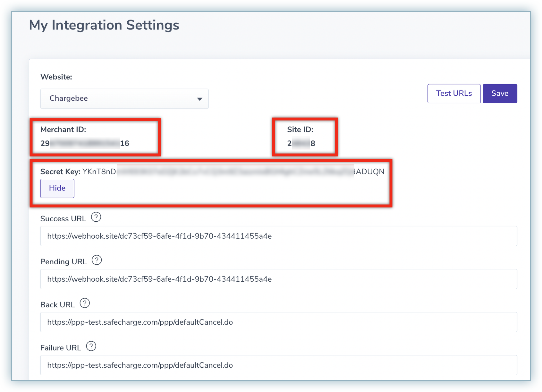
Task: Click the Website field label
Action: (x=56, y=77)
